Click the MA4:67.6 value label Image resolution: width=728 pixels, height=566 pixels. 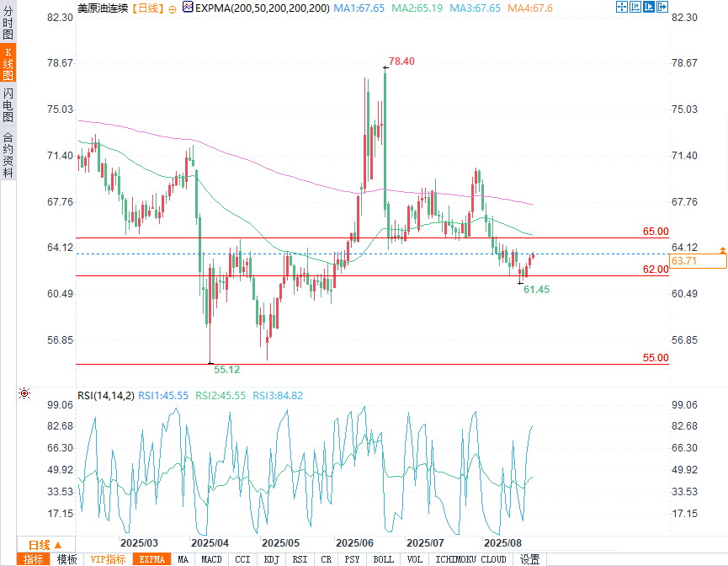[x=529, y=8]
